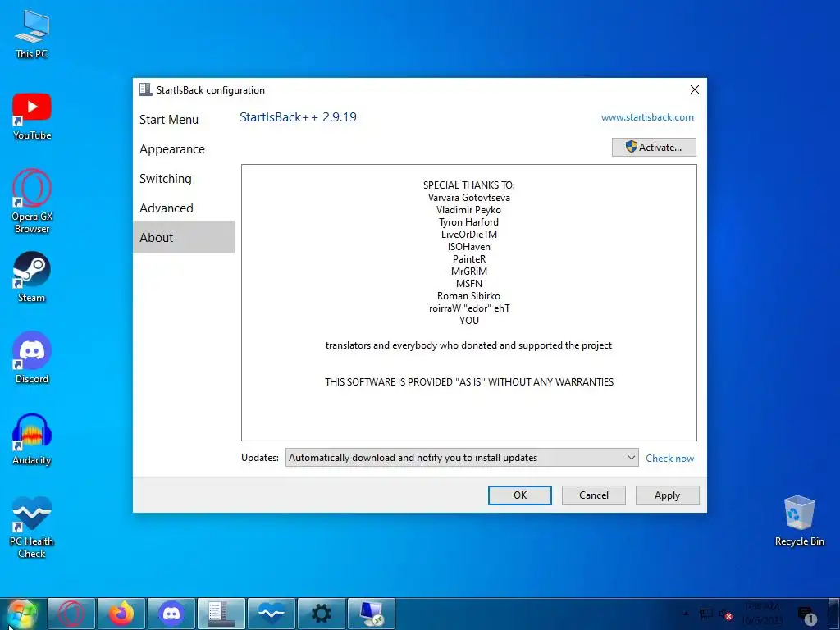840x630 pixels.
Task: Select the Opera GX Browser desktop icon
Action: coord(32,201)
